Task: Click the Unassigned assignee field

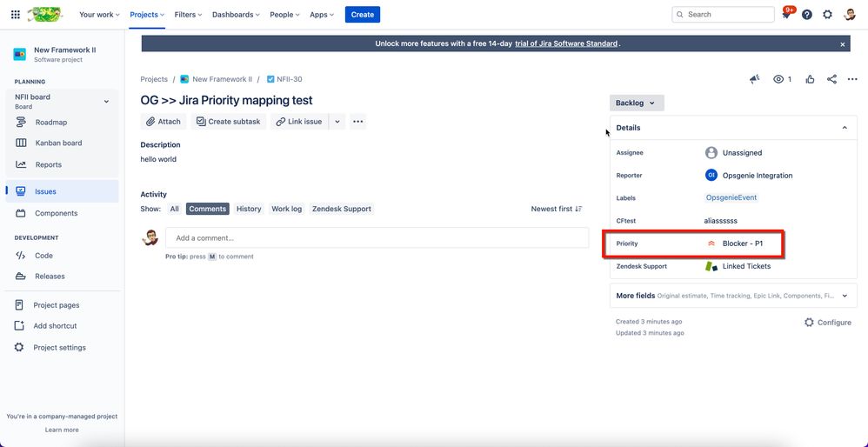Action: pyautogui.click(x=742, y=153)
